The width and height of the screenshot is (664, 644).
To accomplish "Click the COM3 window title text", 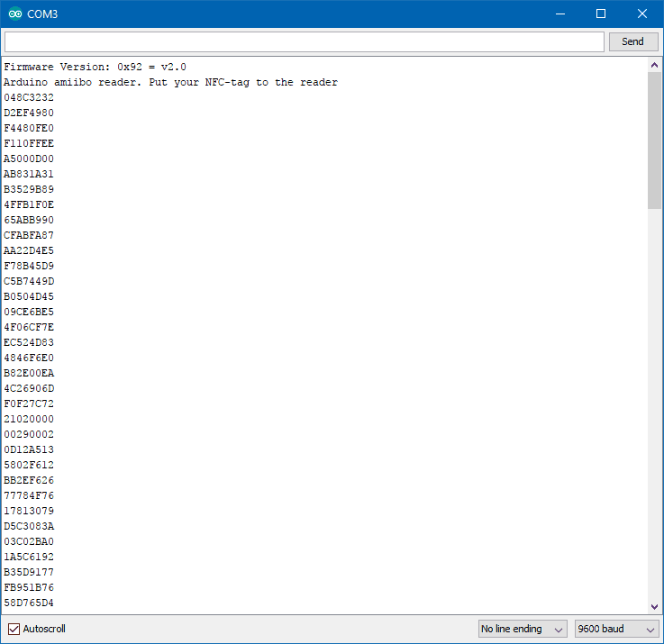I will 42,14.
